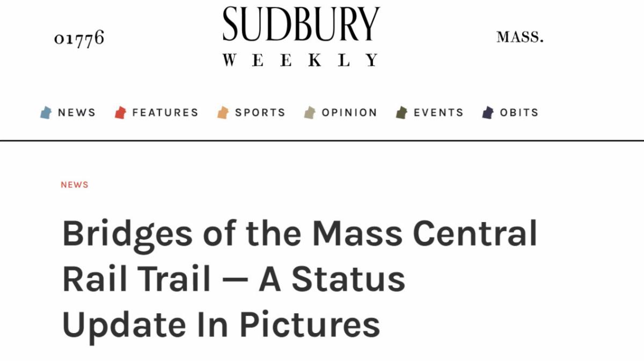Click the MASS. text in the header
This screenshot has height=361, width=644.
pyautogui.click(x=519, y=37)
